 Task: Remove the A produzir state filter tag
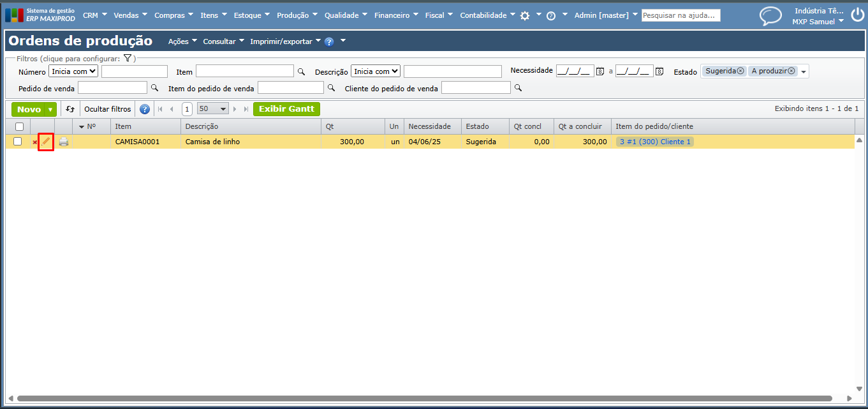coord(791,71)
